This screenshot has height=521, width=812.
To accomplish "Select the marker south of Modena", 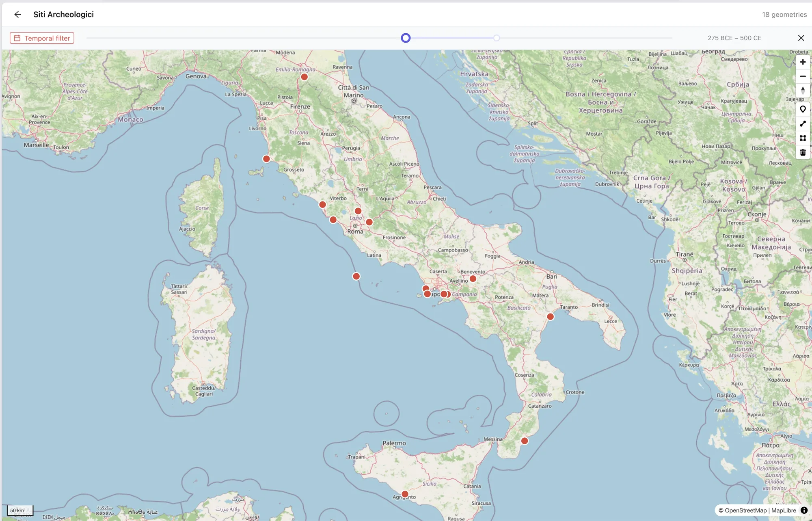I will [x=304, y=77].
